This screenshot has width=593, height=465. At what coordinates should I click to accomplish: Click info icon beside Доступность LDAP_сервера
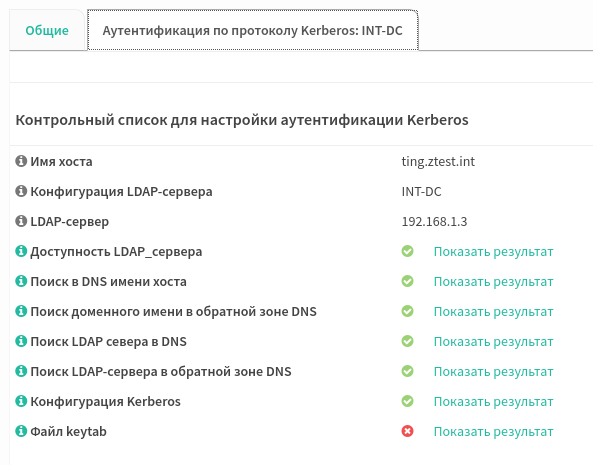(21, 251)
